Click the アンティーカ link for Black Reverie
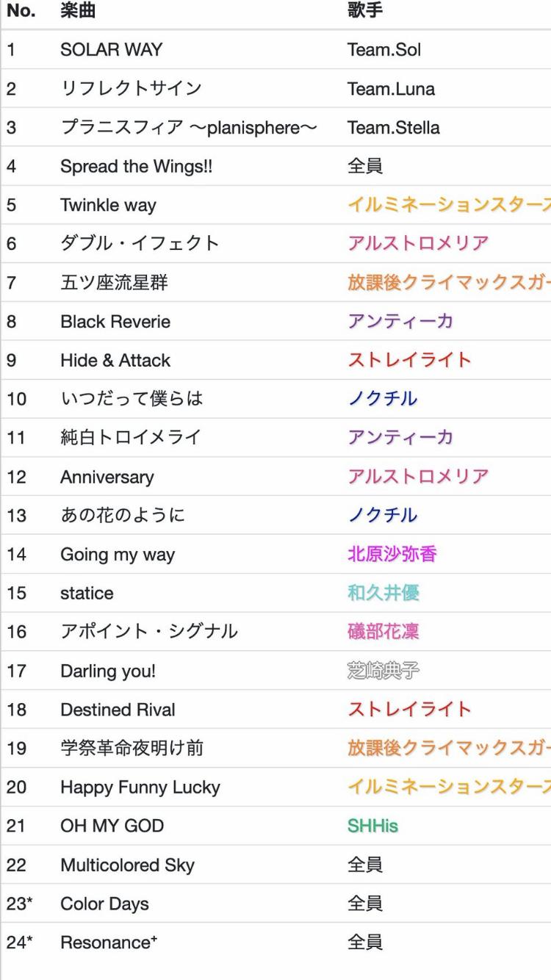Screen dimensions: 551x980 pos(400,321)
